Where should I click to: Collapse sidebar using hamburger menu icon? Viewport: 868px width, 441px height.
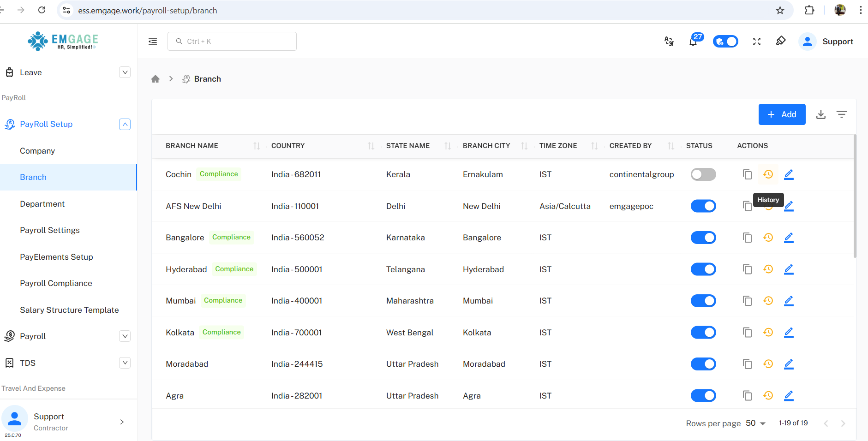[x=153, y=42]
